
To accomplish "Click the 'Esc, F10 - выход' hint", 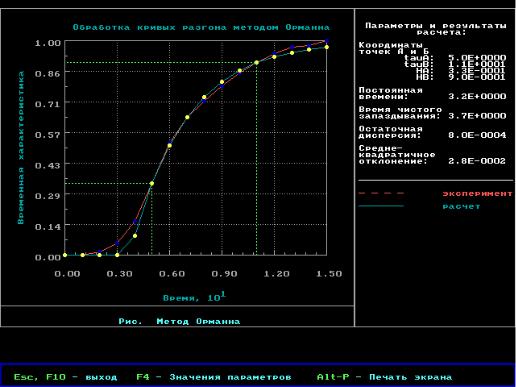I will tap(65, 377).
